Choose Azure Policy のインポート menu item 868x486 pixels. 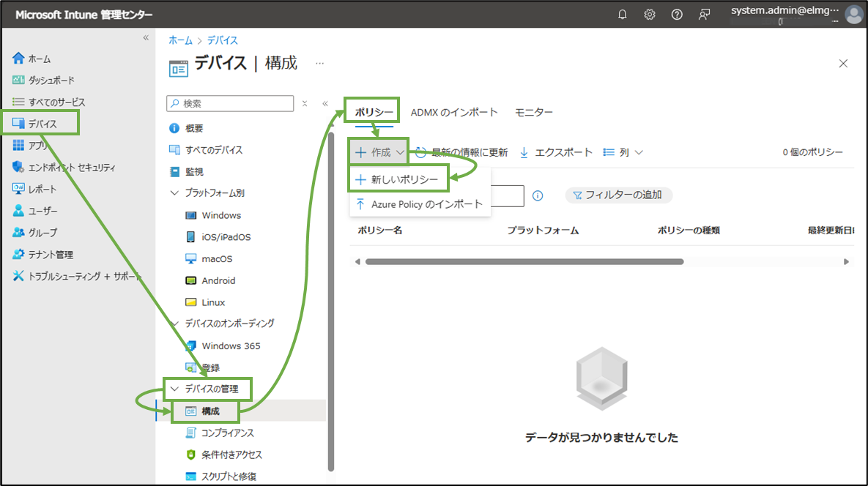pos(420,204)
